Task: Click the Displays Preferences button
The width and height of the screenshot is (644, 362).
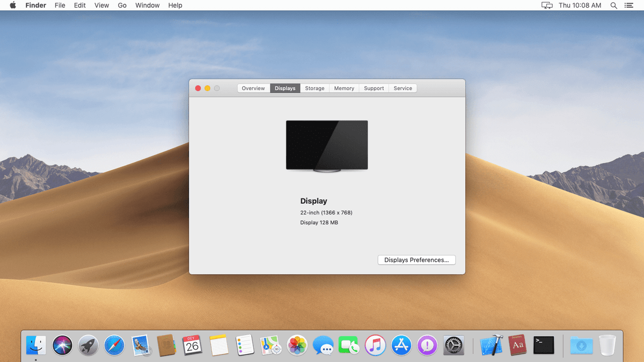Action: click(416, 260)
